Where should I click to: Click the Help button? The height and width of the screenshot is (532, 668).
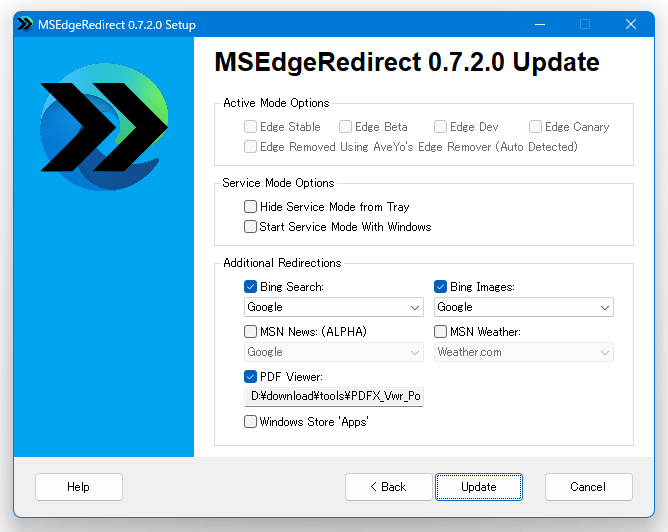(x=79, y=487)
